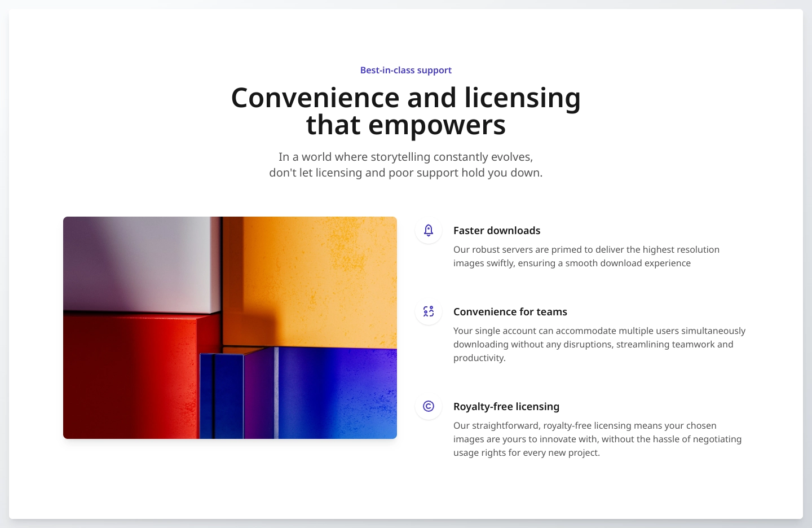The image size is (812, 528).
Task: Select the 'Royalty-free licensing' title
Action: pos(506,406)
